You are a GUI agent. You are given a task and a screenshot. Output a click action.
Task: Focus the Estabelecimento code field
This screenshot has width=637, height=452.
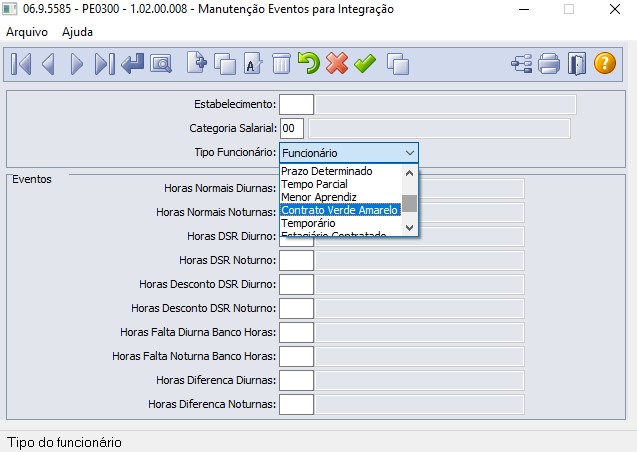296,104
